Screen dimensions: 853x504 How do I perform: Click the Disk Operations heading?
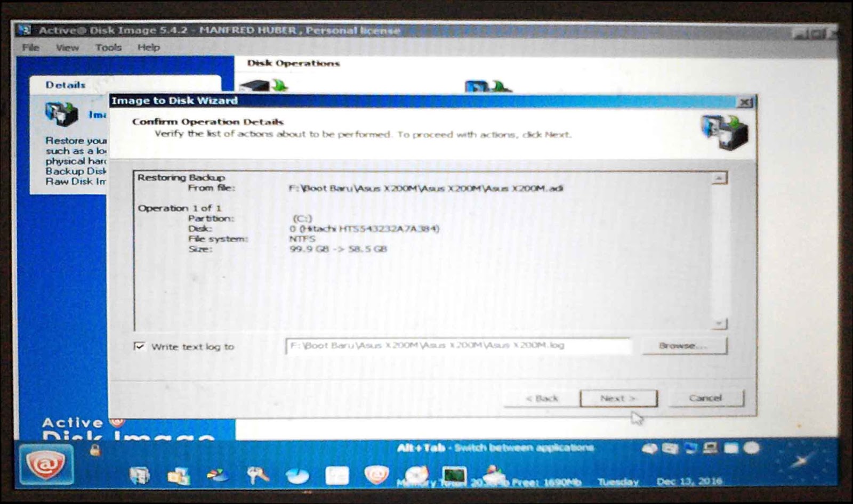(x=293, y=63)
